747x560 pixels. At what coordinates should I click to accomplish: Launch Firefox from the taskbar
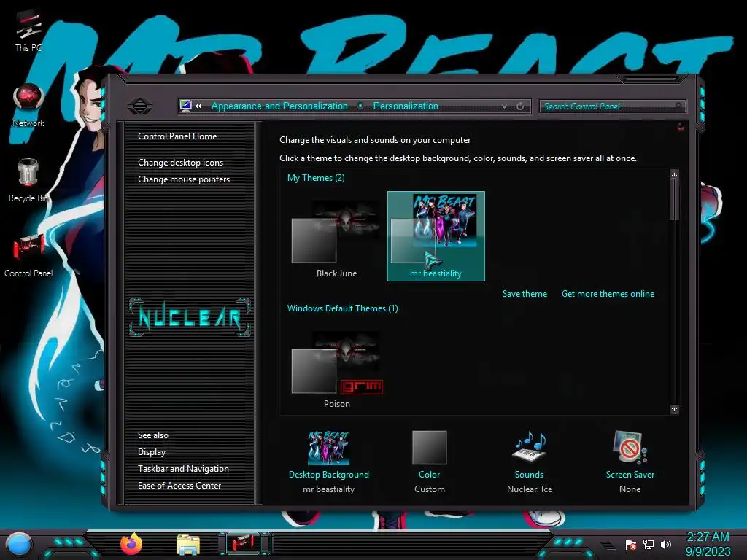click(131, 544)
